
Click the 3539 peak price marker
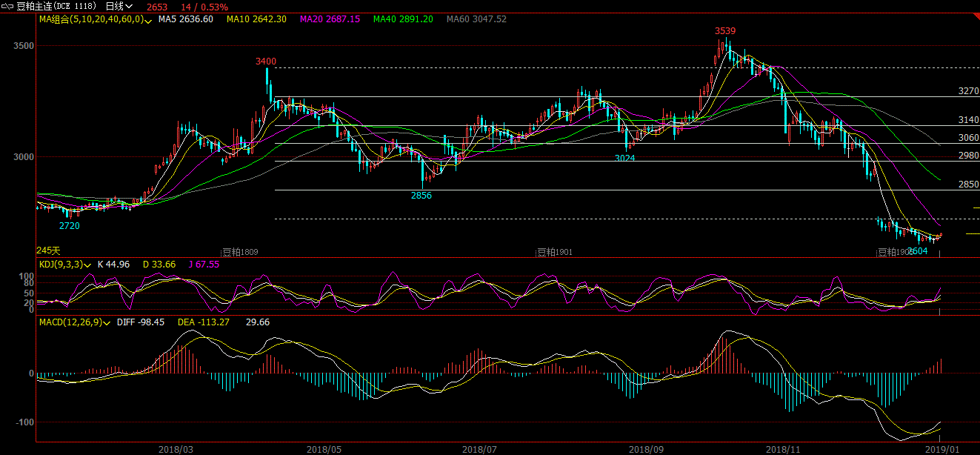[x=725, y=31]
